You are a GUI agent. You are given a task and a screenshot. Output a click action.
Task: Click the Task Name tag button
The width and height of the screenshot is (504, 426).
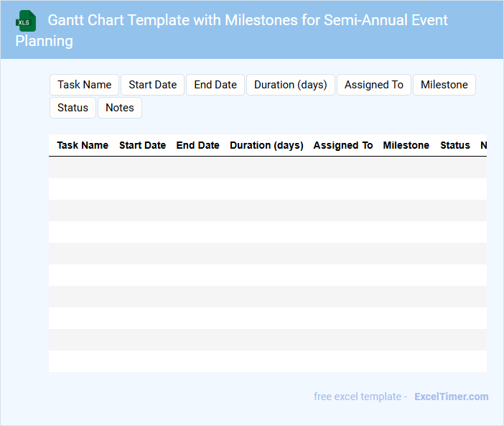point(84,85)
